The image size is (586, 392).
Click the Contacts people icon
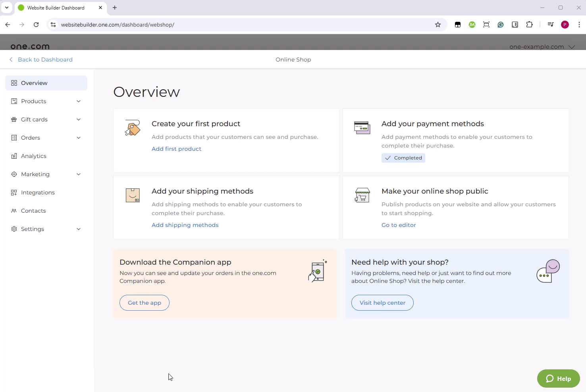click(x=14, y=211)
